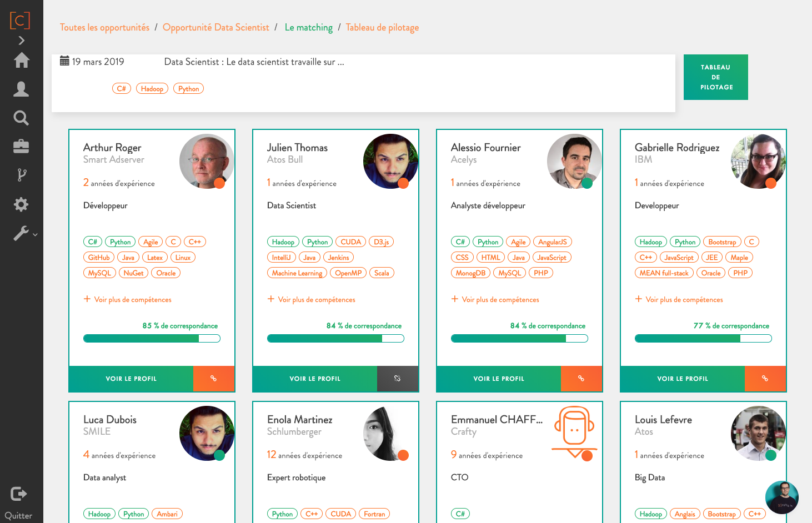Click the Tableau de pilotage button
Screen dimensions: 812x523
715,77
